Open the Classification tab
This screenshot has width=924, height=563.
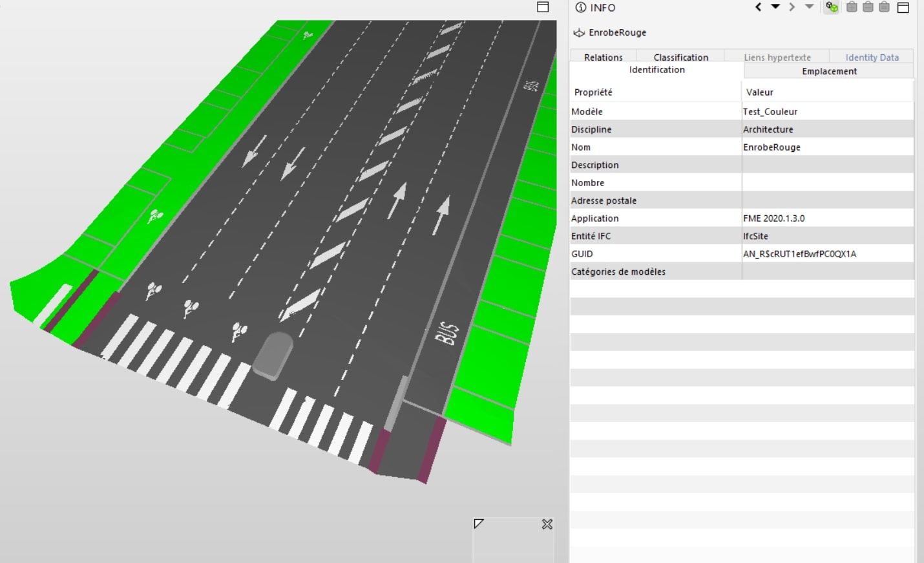click(x=680, y=57)
